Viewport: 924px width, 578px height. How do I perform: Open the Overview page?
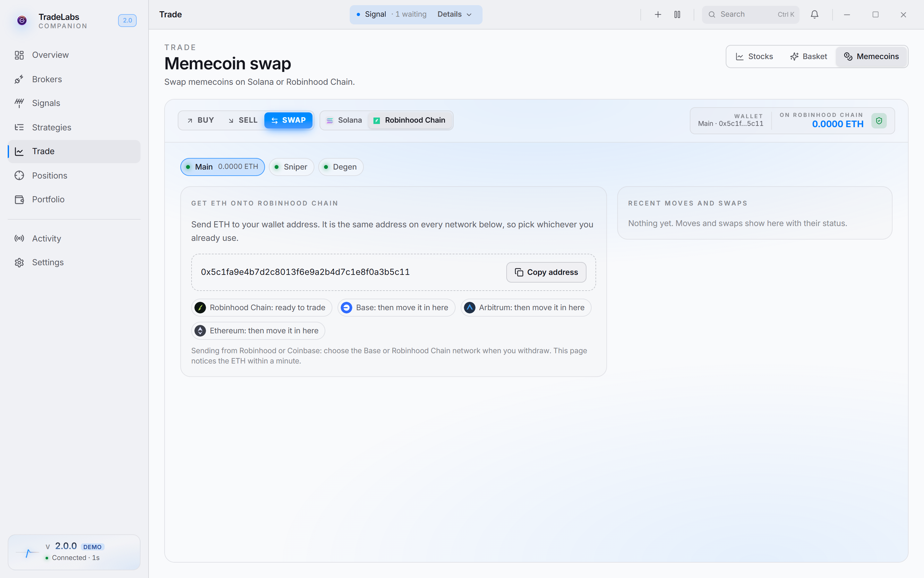click(x=74, y=55)
